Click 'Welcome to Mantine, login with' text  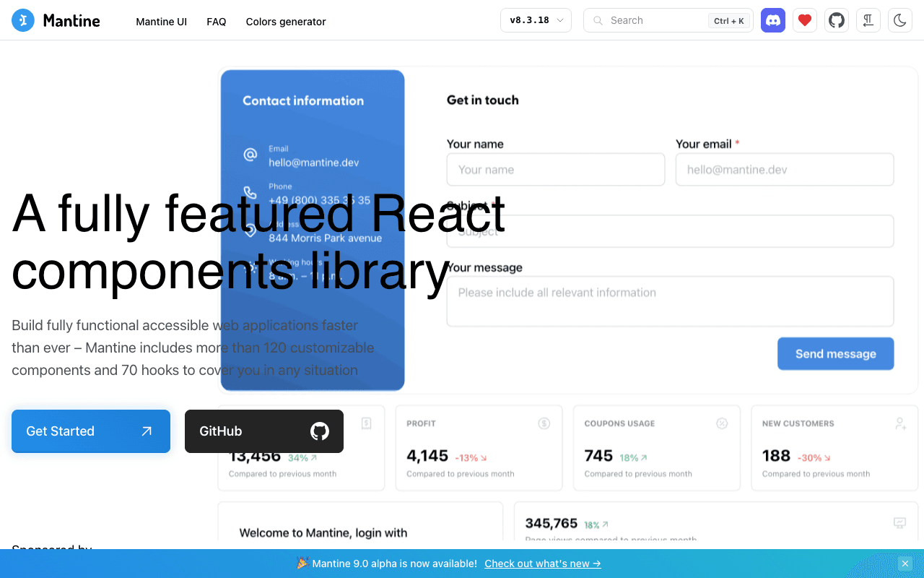(323, 533)
